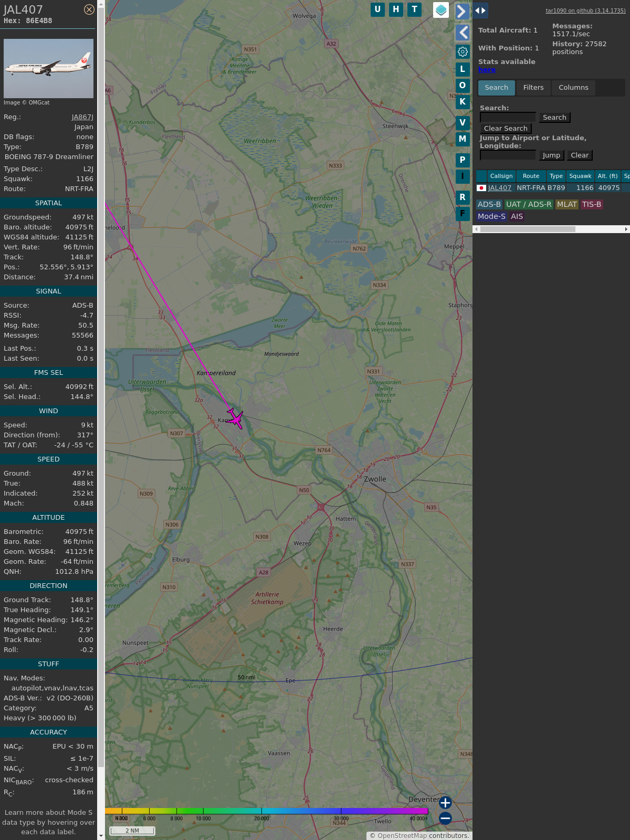The height and width of the screenshot is (840, 630).
Task: Click the Route value NRT-FRA in info panel
Action: coord(79,189)
